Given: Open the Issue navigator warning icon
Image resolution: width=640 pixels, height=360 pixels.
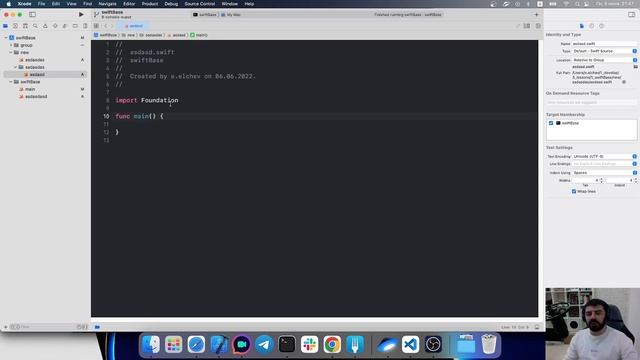Looking at the screenshot, I should click(45, 26).
